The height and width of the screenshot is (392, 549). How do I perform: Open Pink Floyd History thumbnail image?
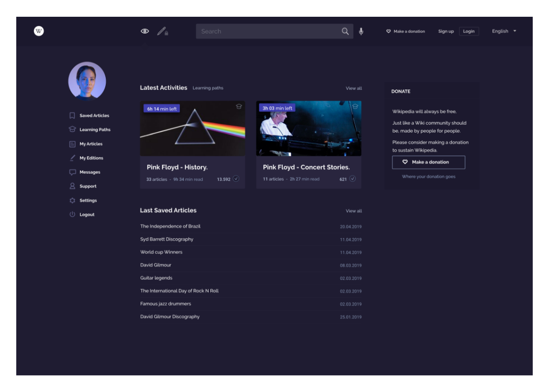pyautogui.click(x=193, y=128)
